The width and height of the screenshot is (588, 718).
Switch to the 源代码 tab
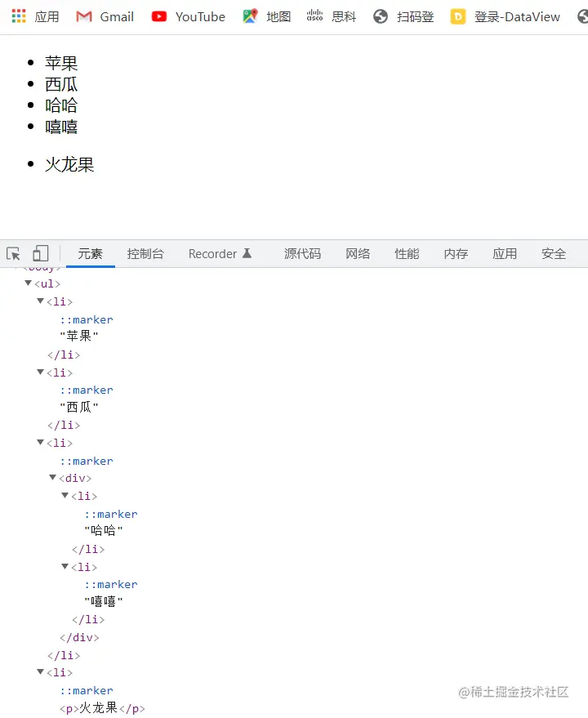pyautogui.click(x=302, y=254)
